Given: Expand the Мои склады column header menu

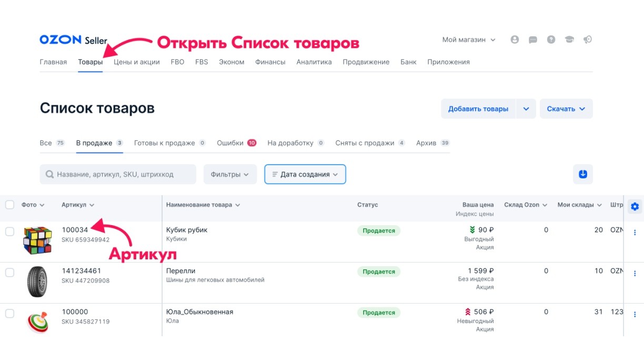Looking at the screenshot, I should click(x=599, y=205).
